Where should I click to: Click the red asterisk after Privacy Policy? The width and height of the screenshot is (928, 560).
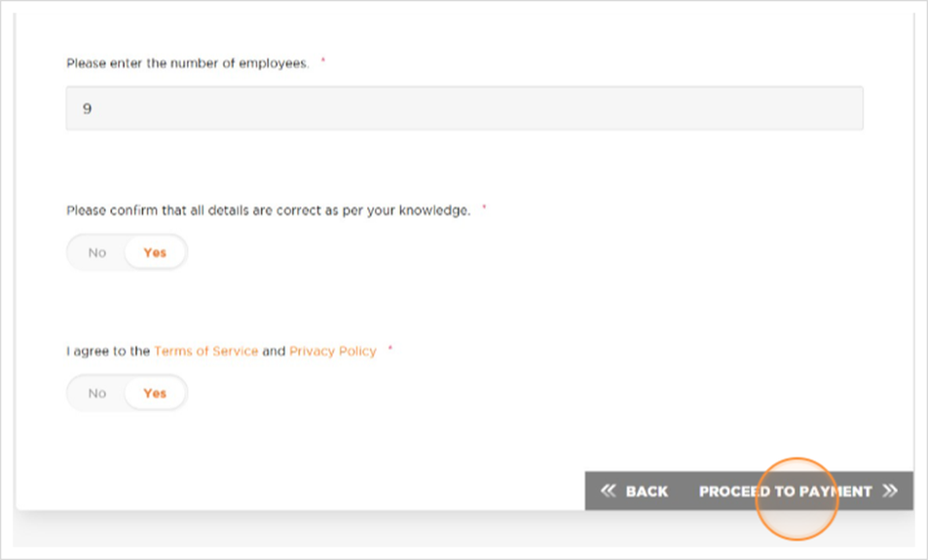pyautogui.click(x=390, y=349)
